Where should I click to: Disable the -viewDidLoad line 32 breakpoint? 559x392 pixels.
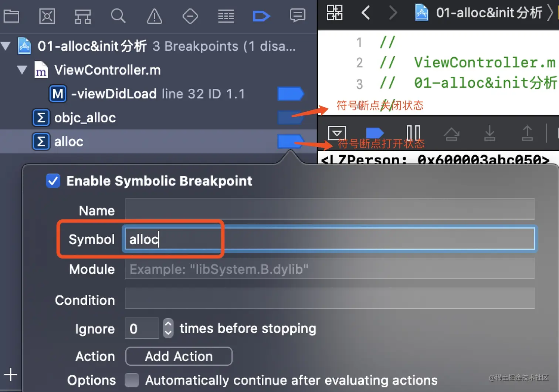290,94
